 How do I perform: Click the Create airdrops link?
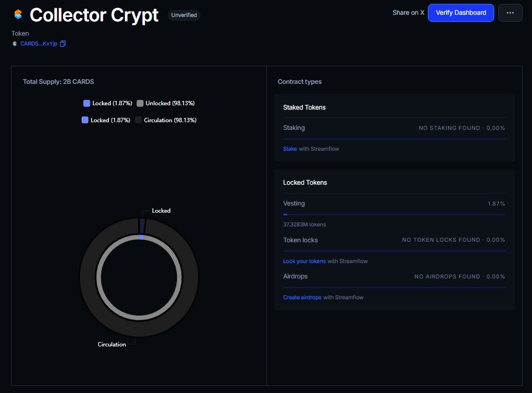[x=302, y=297]
